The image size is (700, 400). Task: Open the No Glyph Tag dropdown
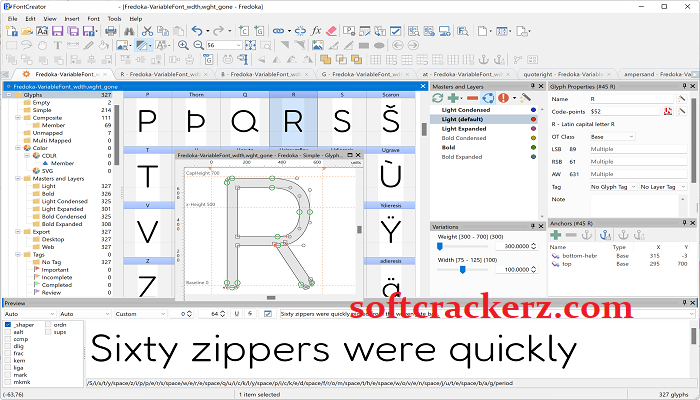(x=613, y=187)
